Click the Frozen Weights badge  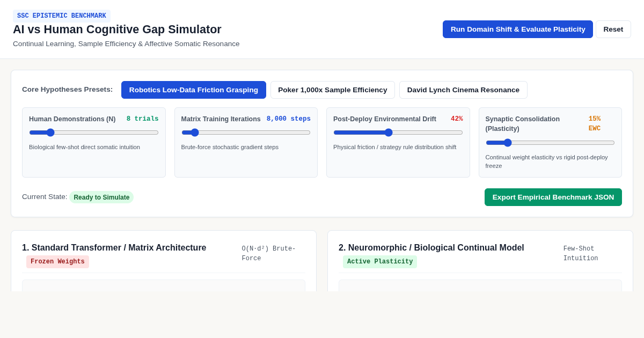tap(57, 262)
